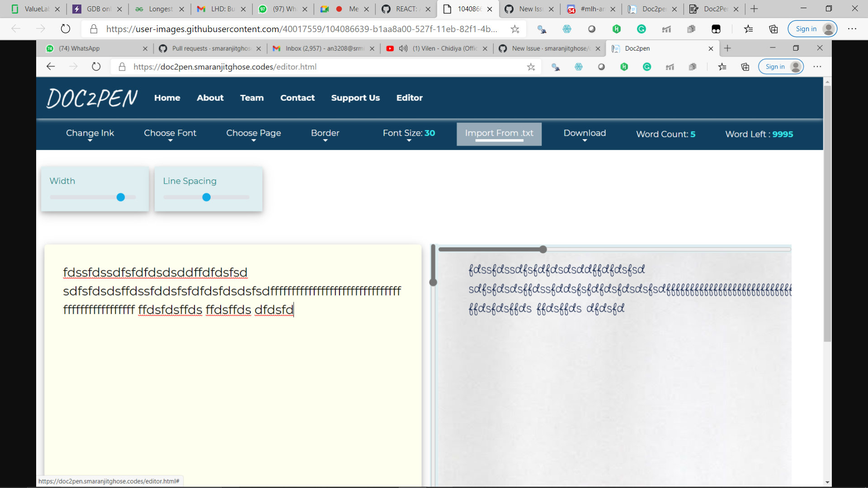Click the site security lock icon

(122, 66)
